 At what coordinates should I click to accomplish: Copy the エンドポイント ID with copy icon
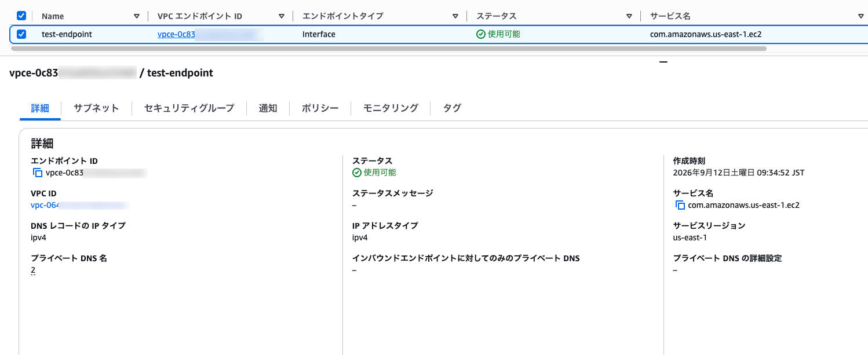(x=38, y=173)
